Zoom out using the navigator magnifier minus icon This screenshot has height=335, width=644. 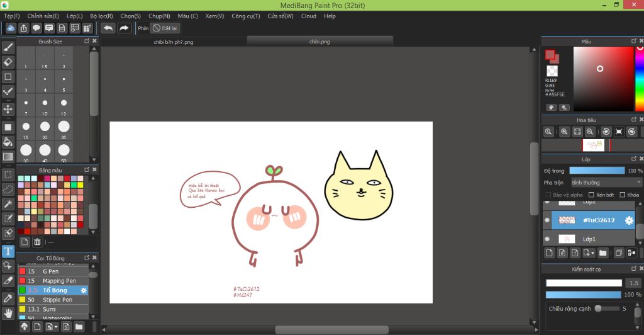590,132
